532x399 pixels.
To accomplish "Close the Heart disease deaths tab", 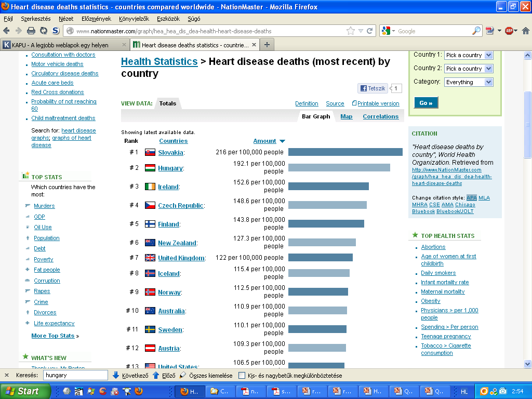I will click(x=254, y=45).
